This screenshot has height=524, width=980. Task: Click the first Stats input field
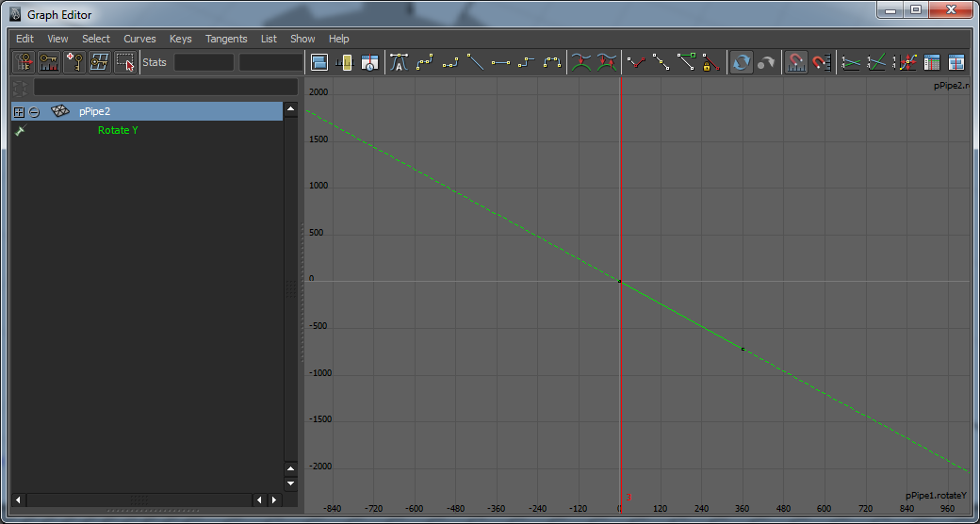pos(204,63)
